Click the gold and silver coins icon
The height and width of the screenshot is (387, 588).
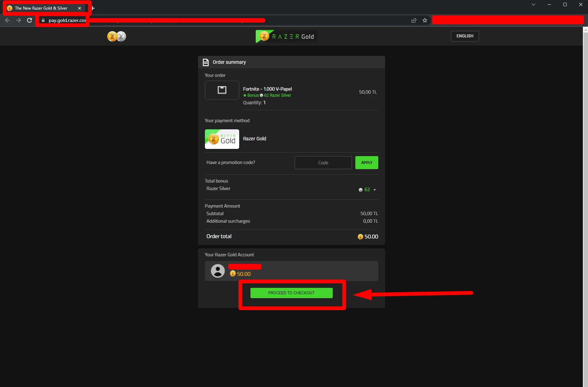point(117,36)
